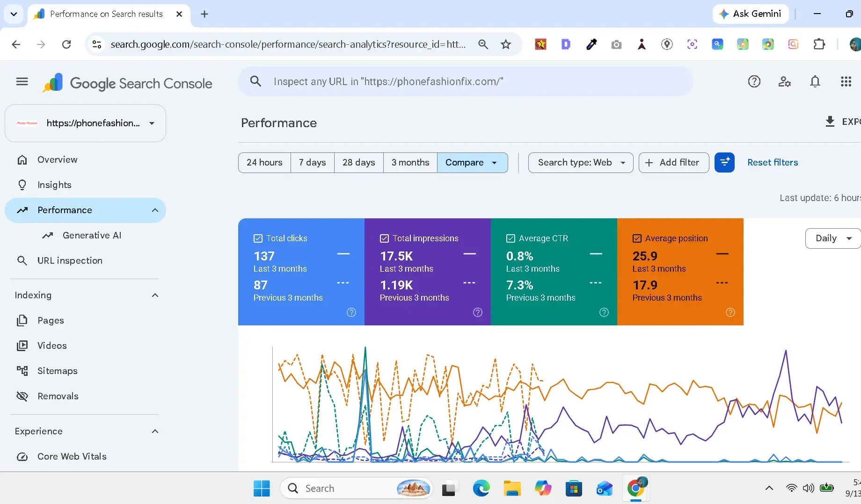This screenshot has height=504, width=861.
Task: Open the Google apps grid
Action: pyautogui.click(x=846, y=82)
